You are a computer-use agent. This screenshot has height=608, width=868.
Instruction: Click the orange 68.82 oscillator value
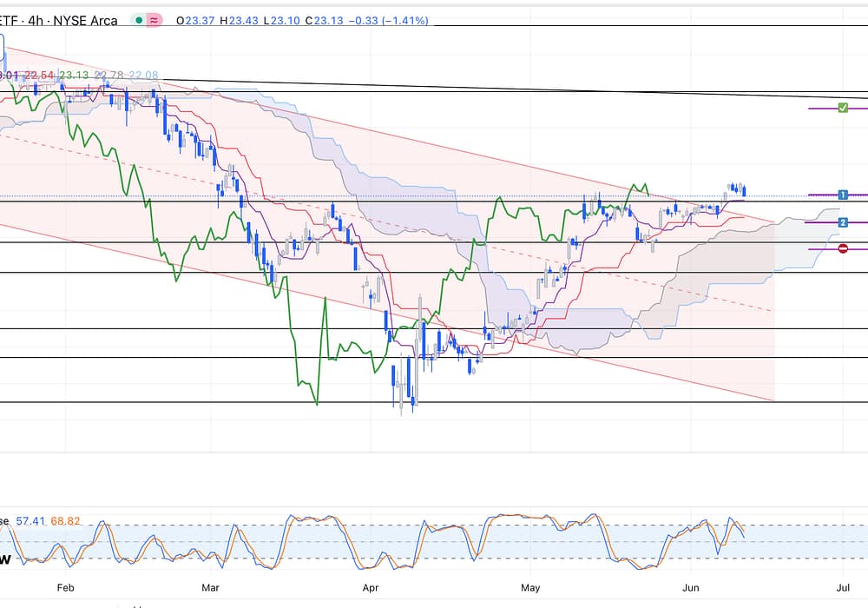[x=65, y=521]
